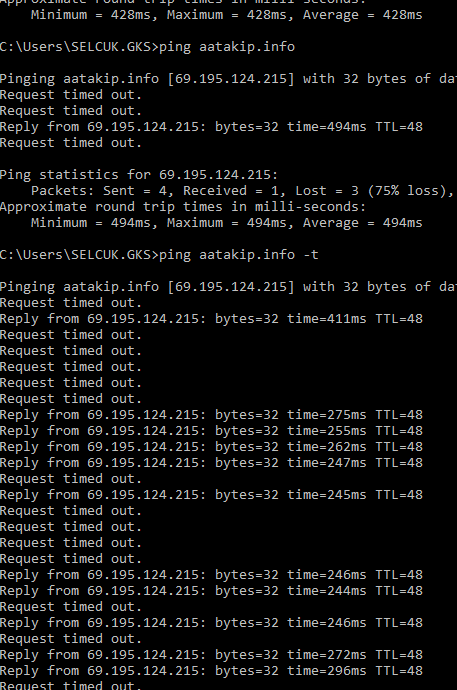Click the reply showing time=255ms
Image resolution: width=457 pixels, height=690 pixels.
click(x=211, y=431)
